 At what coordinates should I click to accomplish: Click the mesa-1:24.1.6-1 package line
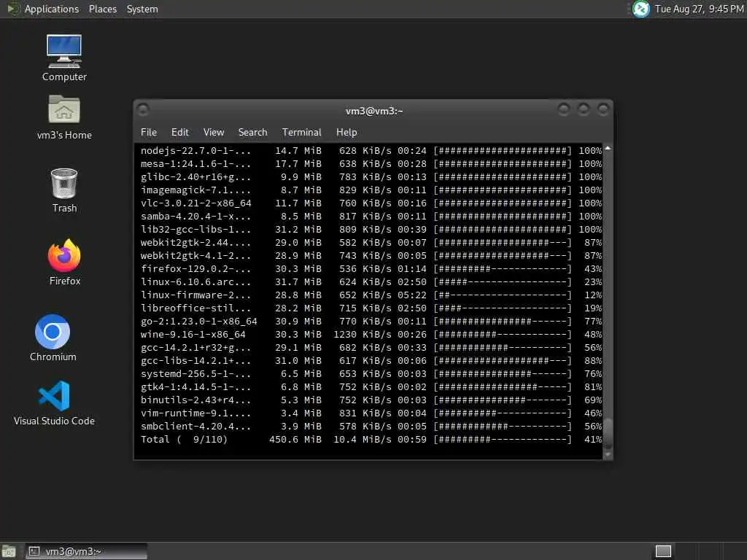point(371,164)
